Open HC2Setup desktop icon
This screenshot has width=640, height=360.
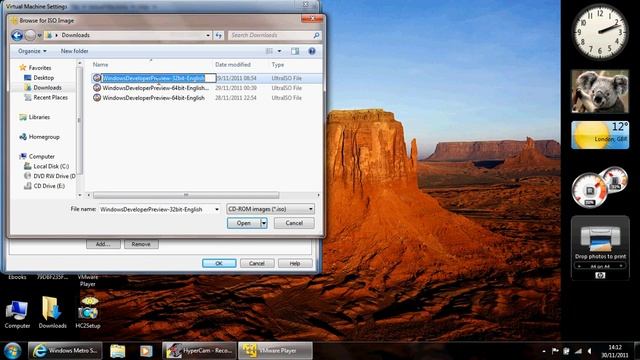[x=88, y=313]
